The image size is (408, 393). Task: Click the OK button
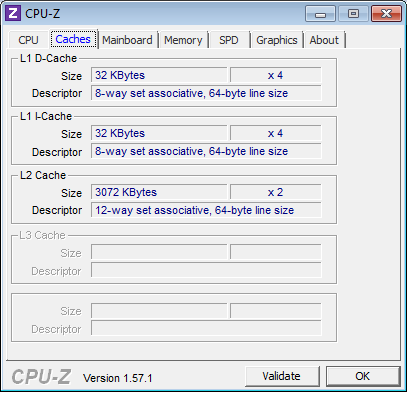pyautogui.click(x=363, y=376)
